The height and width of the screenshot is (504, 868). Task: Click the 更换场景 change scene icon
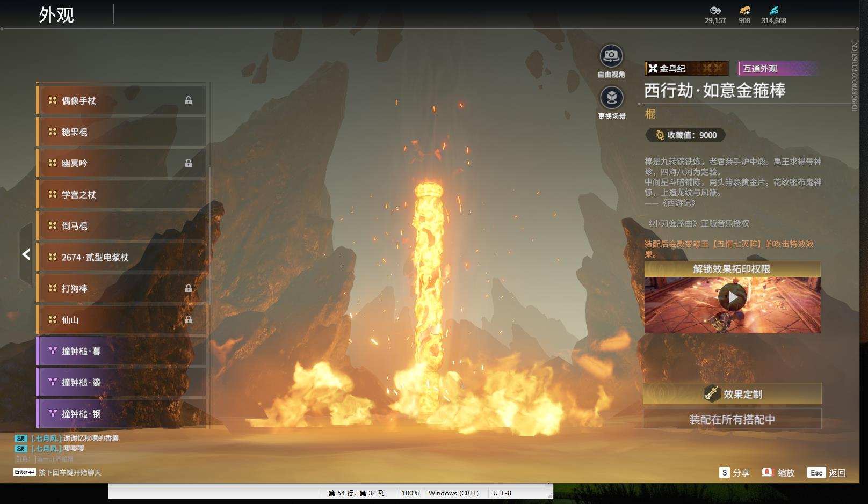(x=611, y=98)
